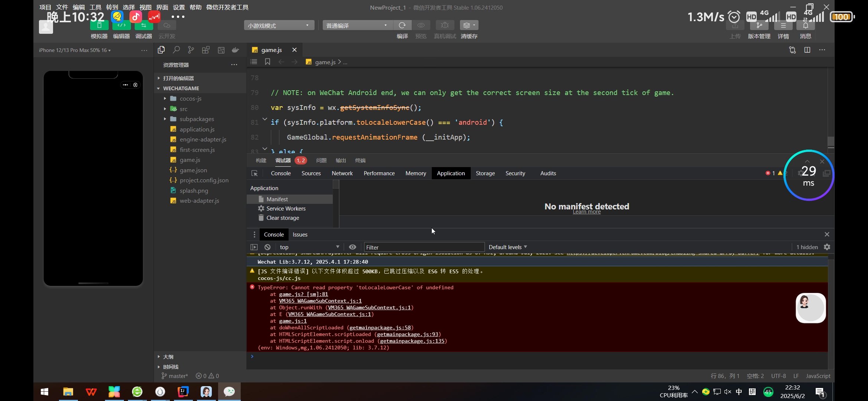Open the source control branch icon
Viewport: 868px width, 401px height.
point(191,50)
